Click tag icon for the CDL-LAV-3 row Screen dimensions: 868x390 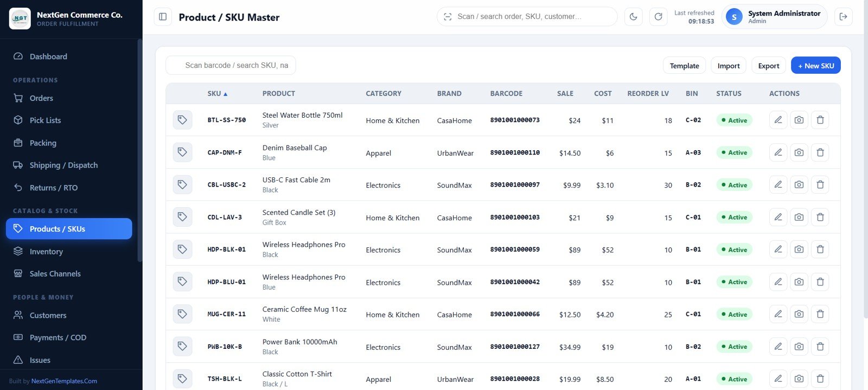tap(182, 217)
